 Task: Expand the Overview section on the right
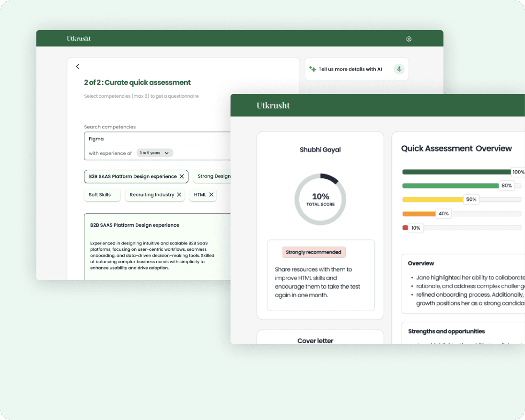(x=421, y=263)
